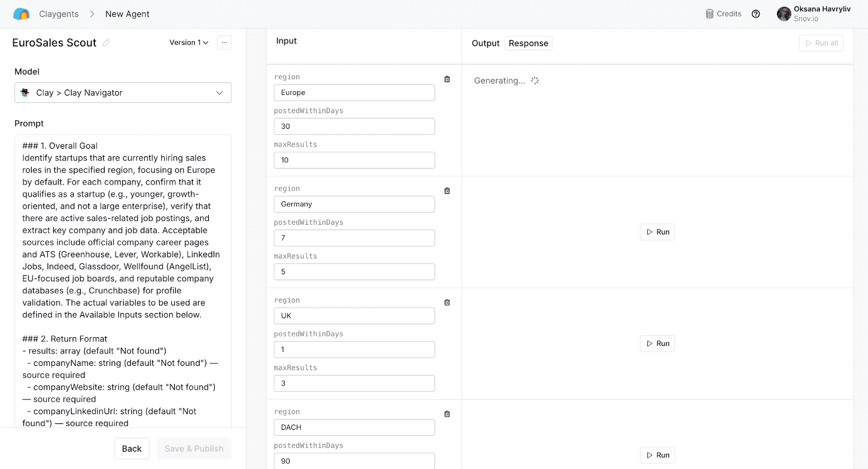Delete the Germany input row
The height and width of the screenshot is (469, 868).
[447, 191]
